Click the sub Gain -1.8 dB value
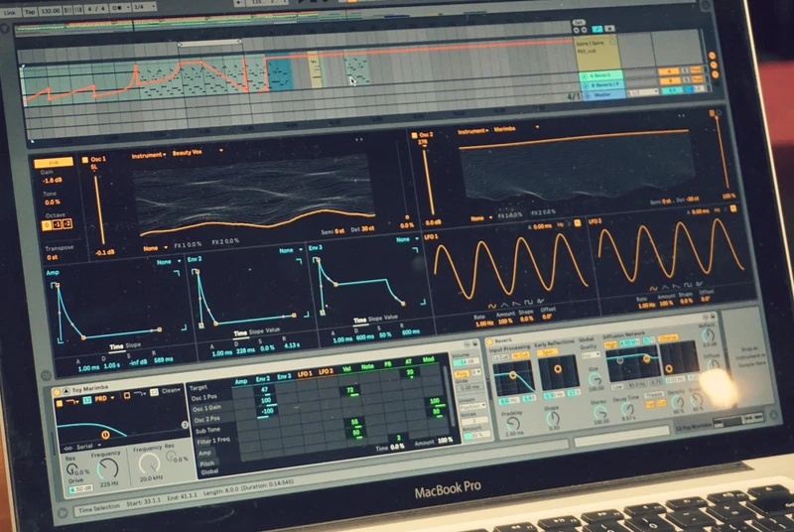 (53, 181)
